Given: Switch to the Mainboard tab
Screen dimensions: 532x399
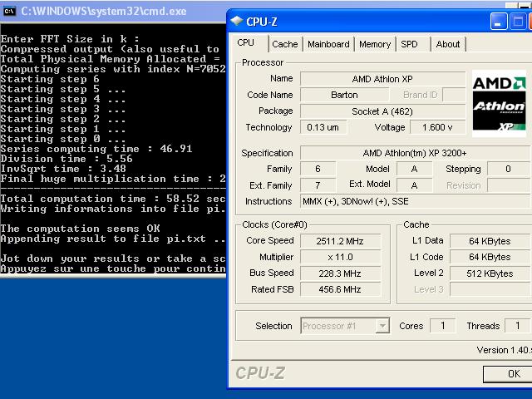Looking at the screenshot, I should tap(328, 44).
